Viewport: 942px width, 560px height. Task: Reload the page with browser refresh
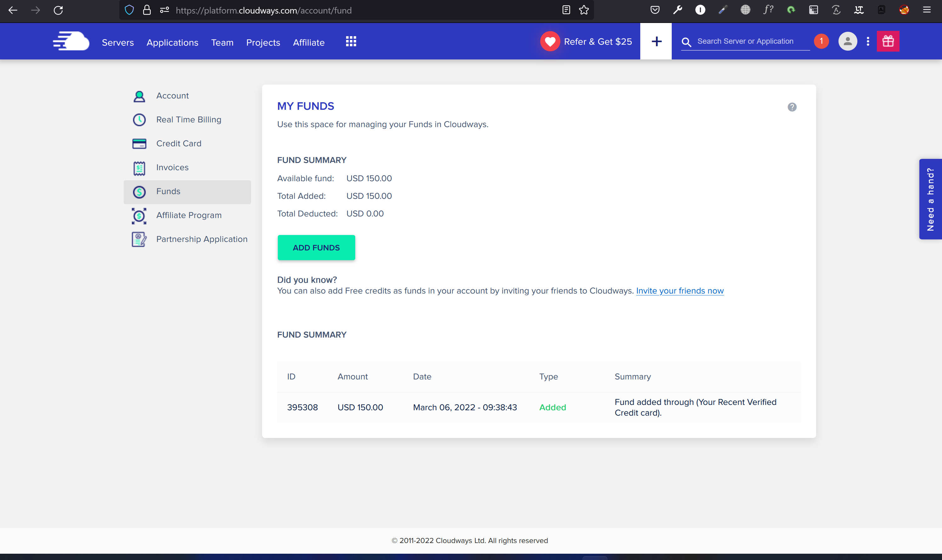coord(58,10)
